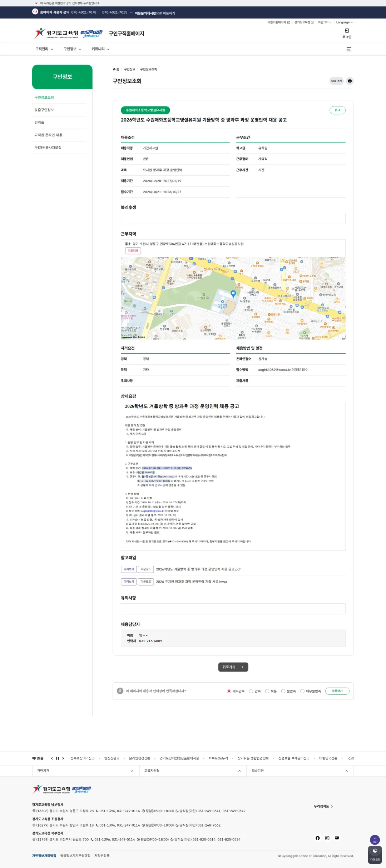
Task: Go to next banner with right arrow
Action: coord(63,758)
